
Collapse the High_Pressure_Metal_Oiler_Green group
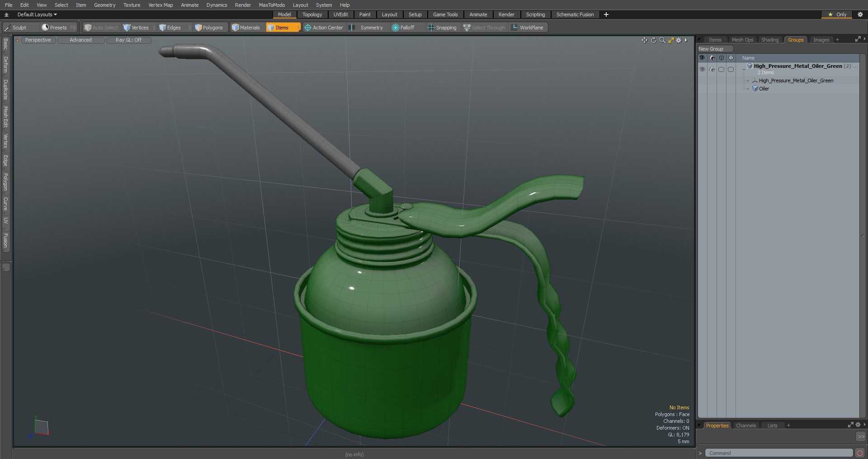click(744, 70)
